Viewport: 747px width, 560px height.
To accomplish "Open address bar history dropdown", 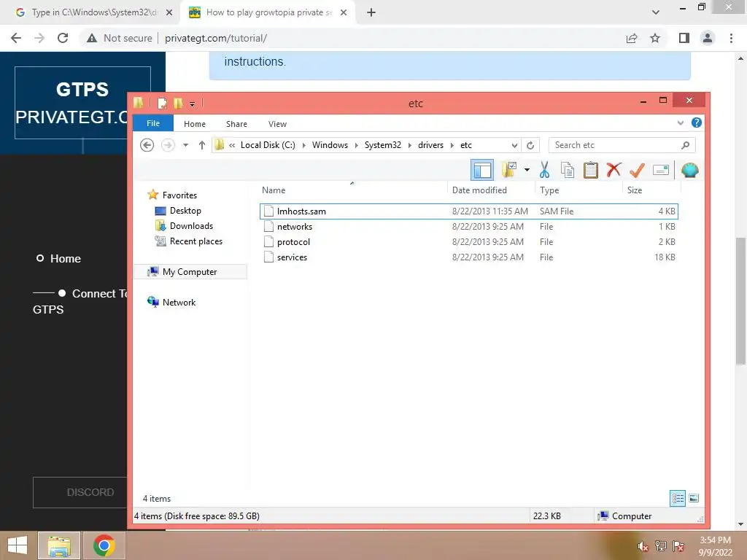I will coord(514,145).
